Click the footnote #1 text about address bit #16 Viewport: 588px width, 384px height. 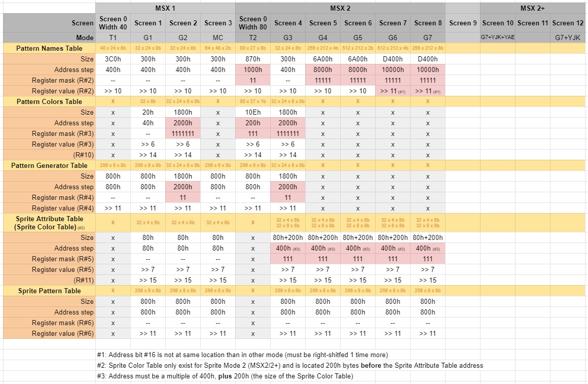(x=242, y=355)
